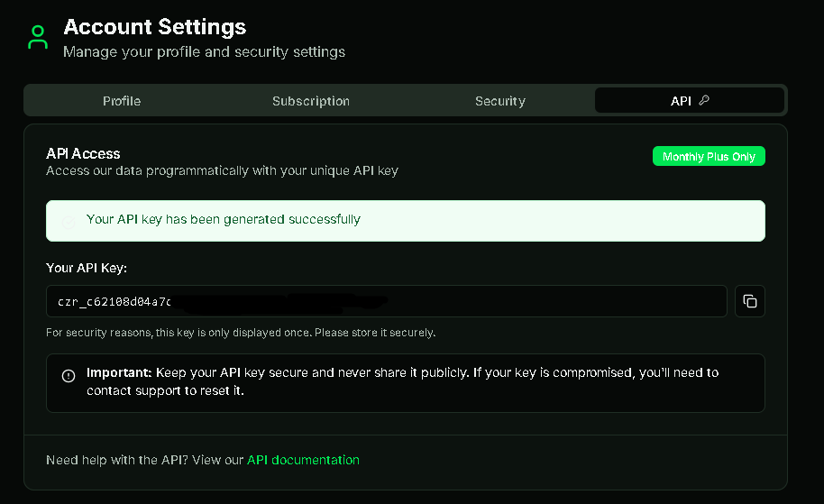Click the Important security warning box

point(405,383)
